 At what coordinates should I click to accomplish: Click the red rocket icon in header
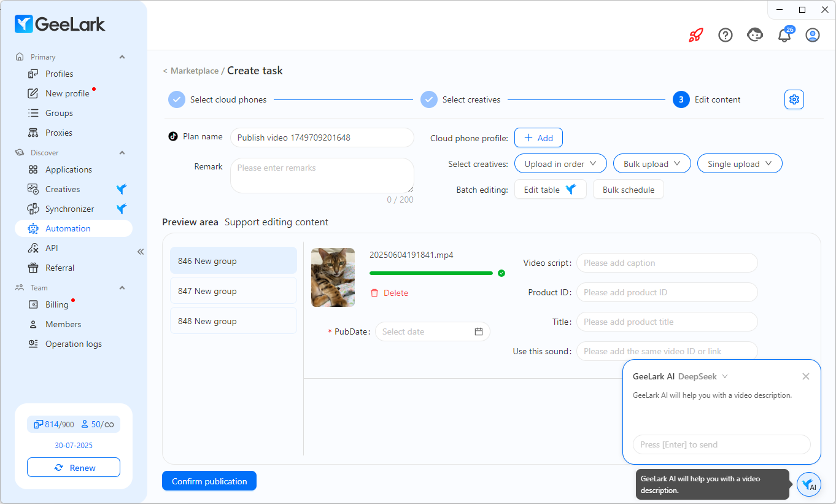tap(695, 35)
